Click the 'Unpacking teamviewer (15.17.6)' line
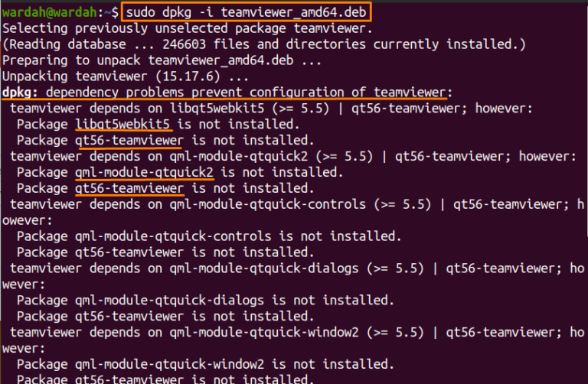 click(126, 76)
